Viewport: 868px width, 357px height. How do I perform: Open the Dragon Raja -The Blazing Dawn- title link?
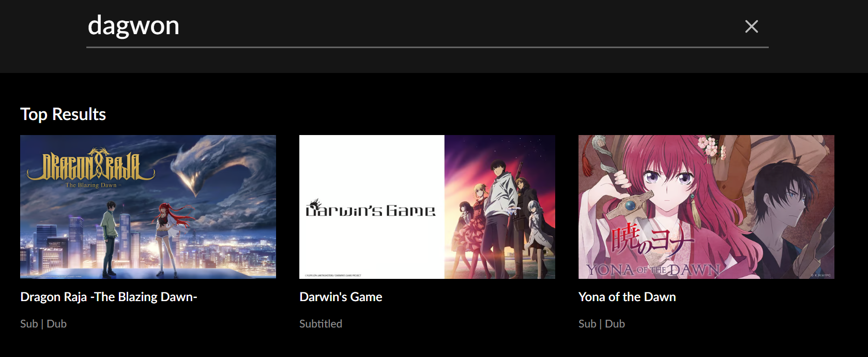(109, 297)
